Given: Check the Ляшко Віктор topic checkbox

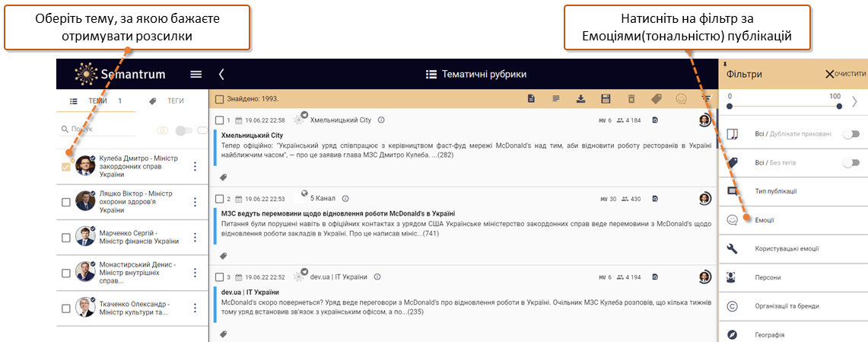Looking at the screenshot, I should coord(66,203).
